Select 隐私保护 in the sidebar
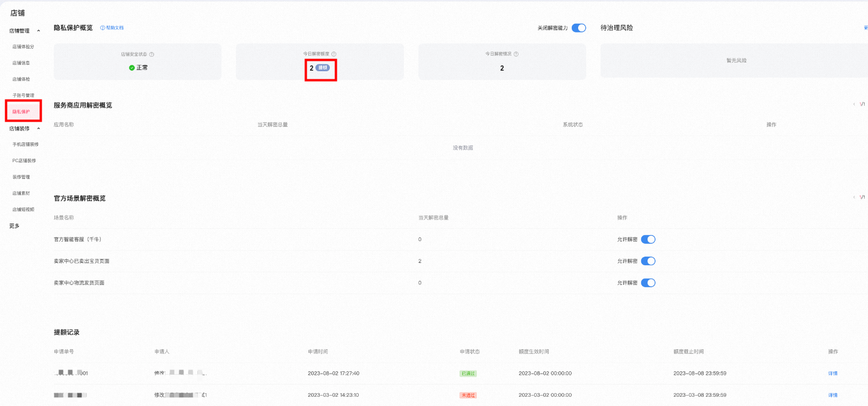 (x=21, y=112)
